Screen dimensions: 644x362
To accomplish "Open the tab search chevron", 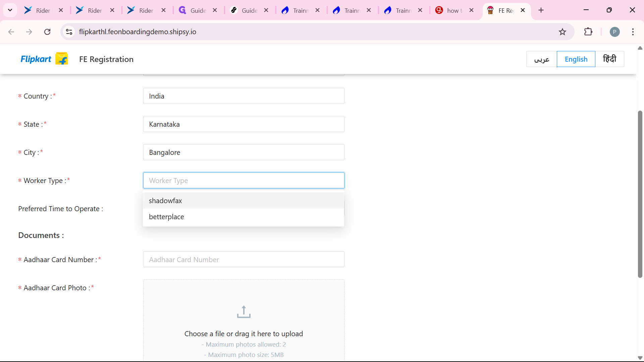I will (10, 10).
